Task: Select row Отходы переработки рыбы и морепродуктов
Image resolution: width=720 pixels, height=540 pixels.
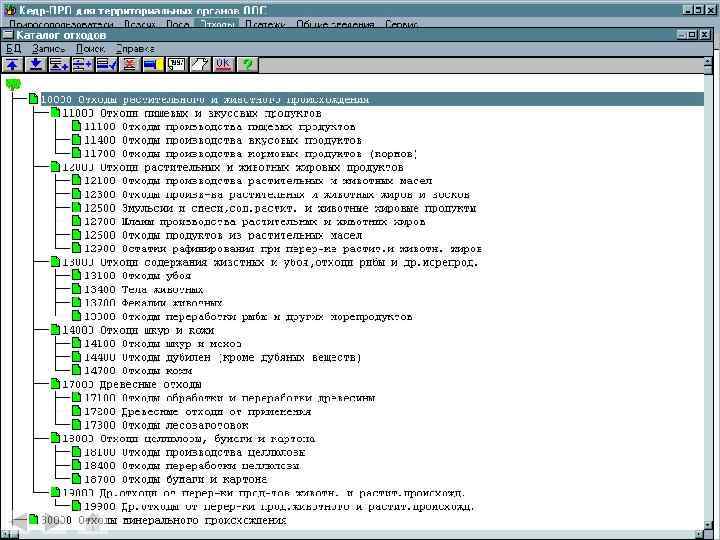Action: (x=248, y=316)
